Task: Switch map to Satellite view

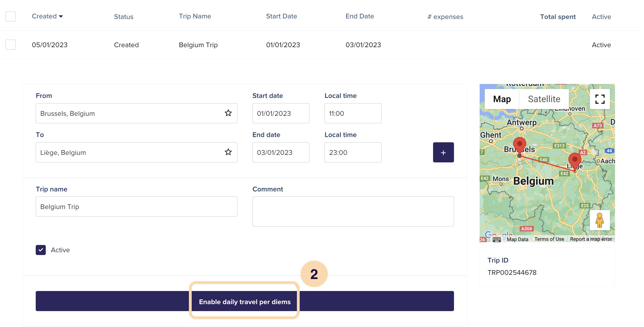Action: click(x=544, y=99)
